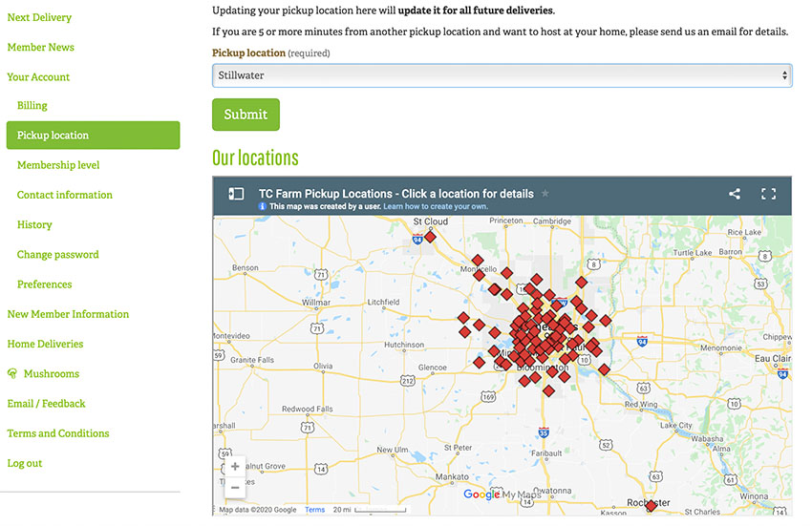Click the Rochester pickup marker
Viewport: 812px width, 526px height.
coord(651,506)
